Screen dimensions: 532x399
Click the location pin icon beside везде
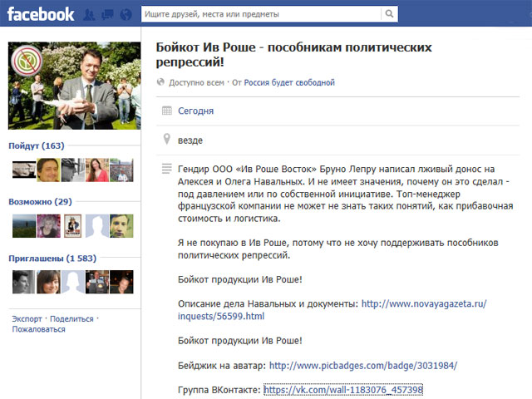point(167,140)
